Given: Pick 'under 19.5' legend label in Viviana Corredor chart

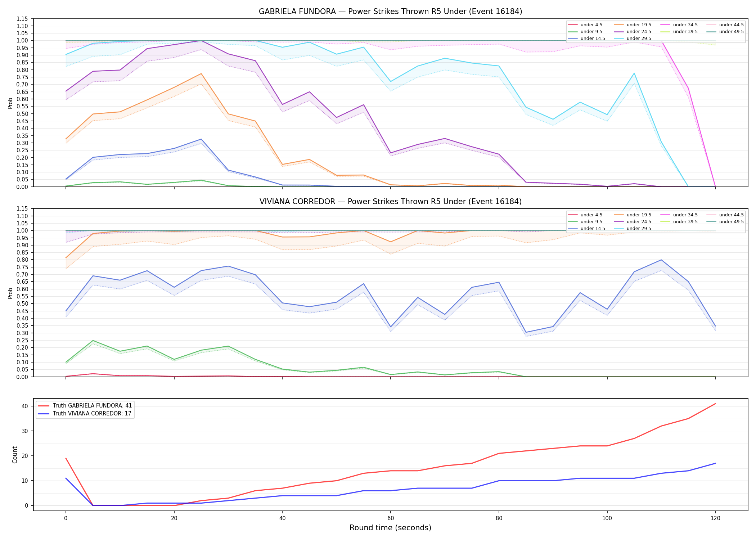Looking at the screenshot, I should coord(639,215).
